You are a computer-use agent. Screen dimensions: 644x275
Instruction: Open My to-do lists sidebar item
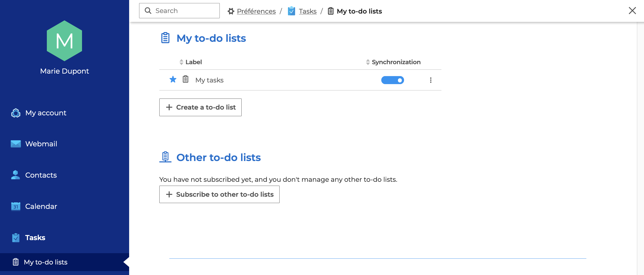46,262
